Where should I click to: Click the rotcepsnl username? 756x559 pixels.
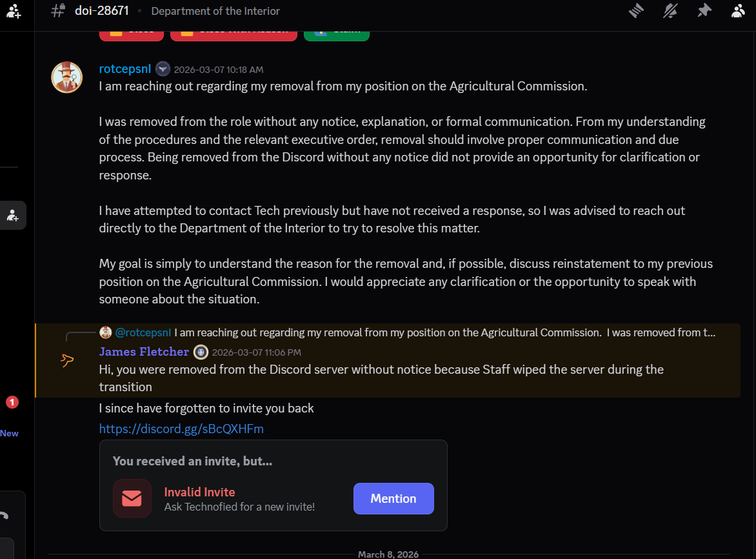pyautogui.click(x=125, y=69)
